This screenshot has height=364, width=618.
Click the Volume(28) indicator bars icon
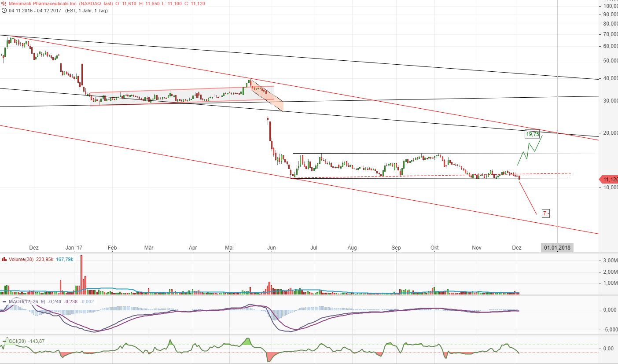coord(4,259)
